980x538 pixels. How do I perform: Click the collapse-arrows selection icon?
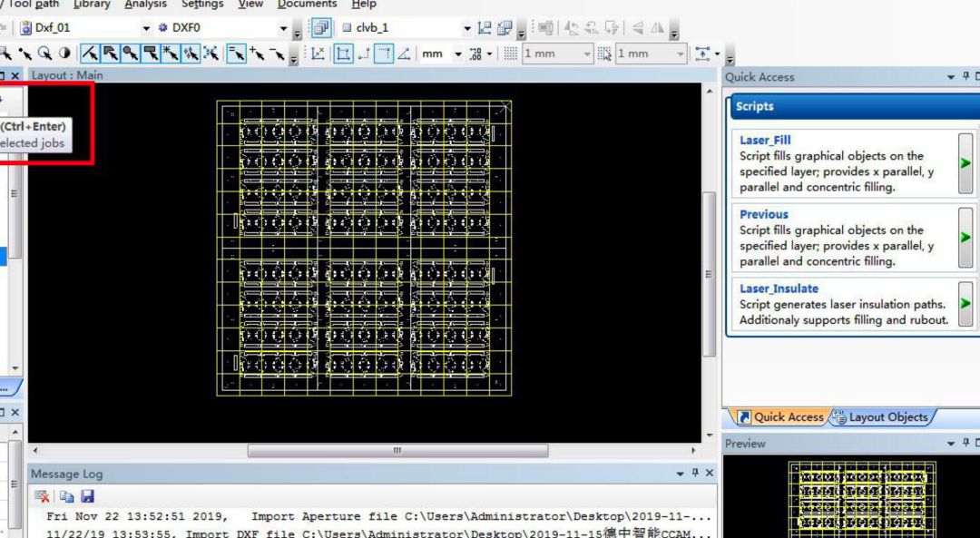click(211, 54)
